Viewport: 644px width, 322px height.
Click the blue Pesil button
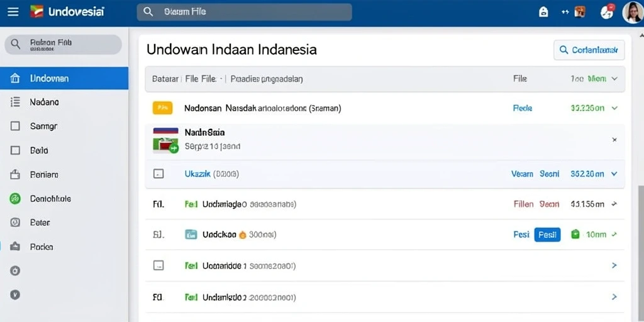coord(547,235)
